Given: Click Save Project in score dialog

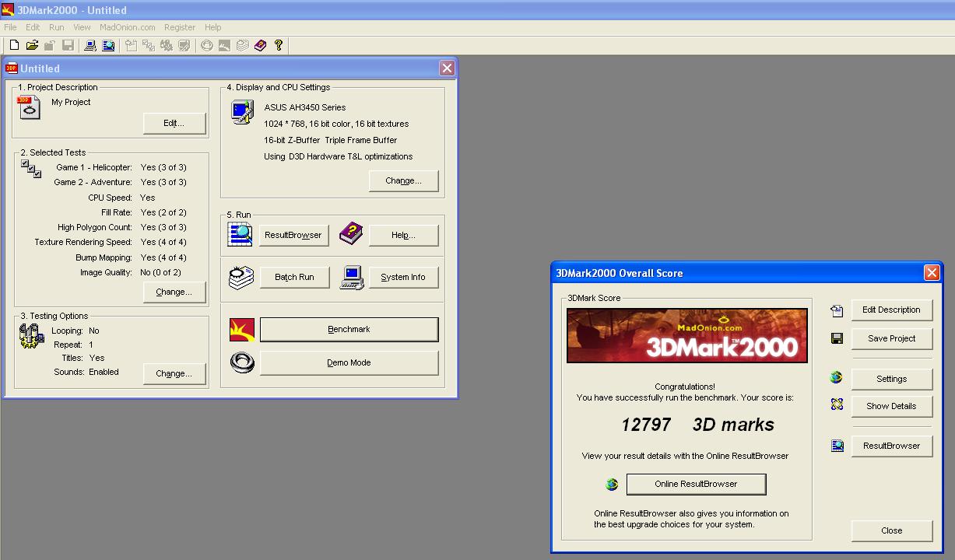Looking at the screenshot, I should point(892,338).
